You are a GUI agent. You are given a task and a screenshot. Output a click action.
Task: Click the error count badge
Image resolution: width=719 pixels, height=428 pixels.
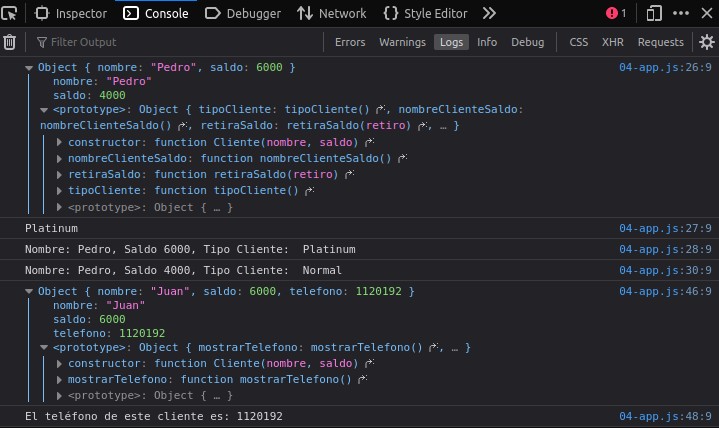click(616, 13)
